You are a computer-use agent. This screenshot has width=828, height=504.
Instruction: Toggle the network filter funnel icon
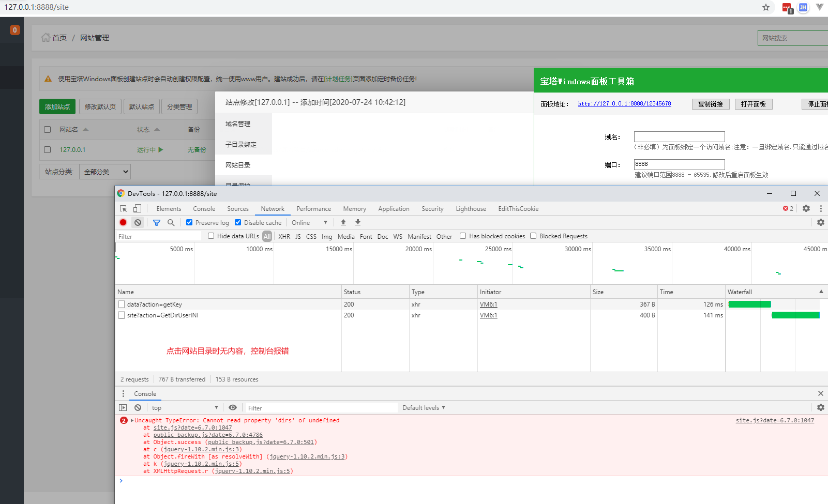click(x=157, y=222)
